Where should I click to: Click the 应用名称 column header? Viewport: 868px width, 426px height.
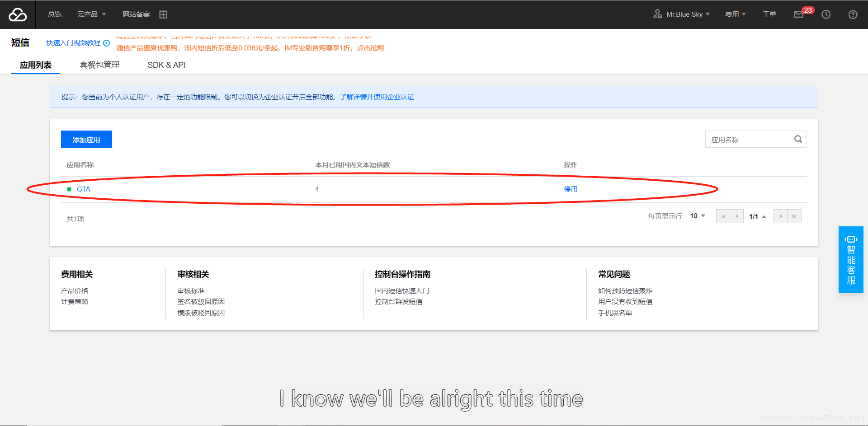[x=80, y=165]
